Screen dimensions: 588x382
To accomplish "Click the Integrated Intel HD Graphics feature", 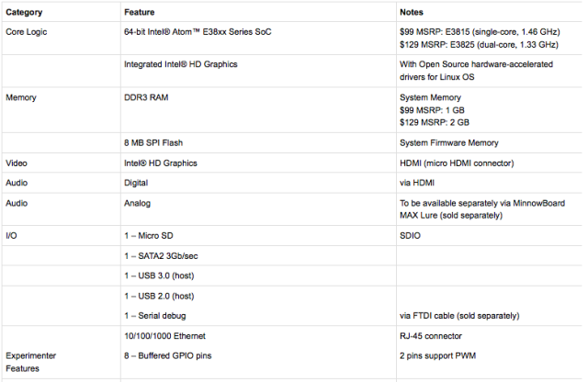I will [x=181, y=64].
